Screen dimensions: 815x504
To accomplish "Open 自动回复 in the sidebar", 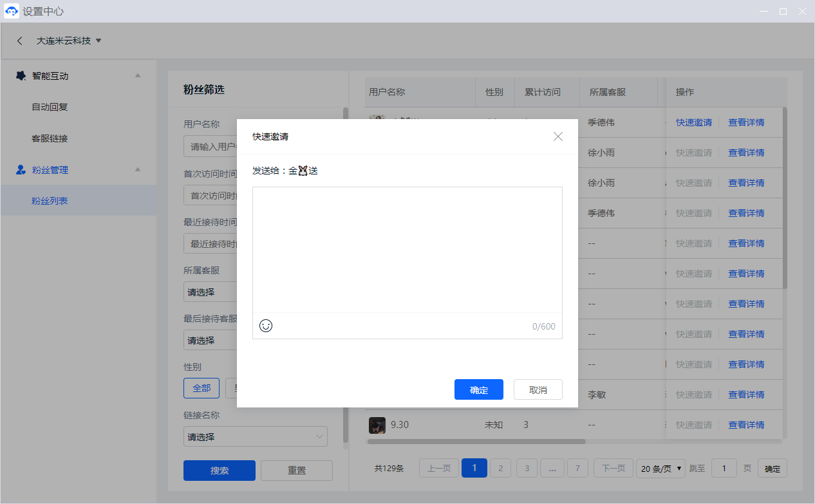I will 50,107.
